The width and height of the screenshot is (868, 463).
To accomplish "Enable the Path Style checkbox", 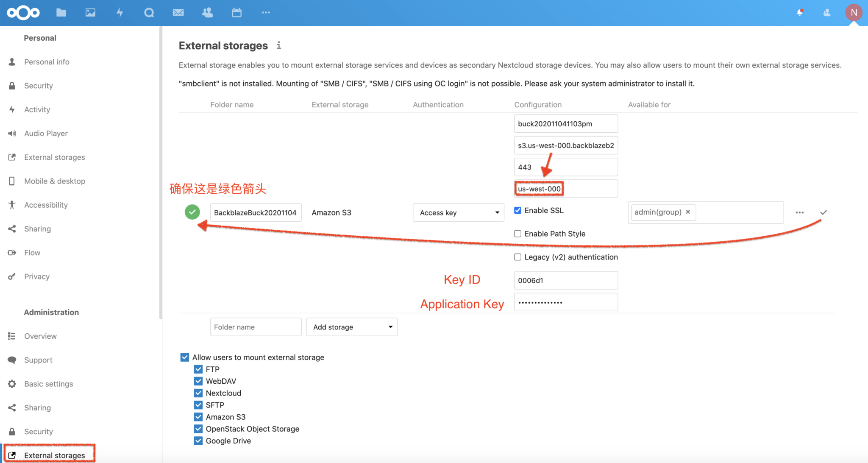I will pyautogui.click(x=517, y=234).
